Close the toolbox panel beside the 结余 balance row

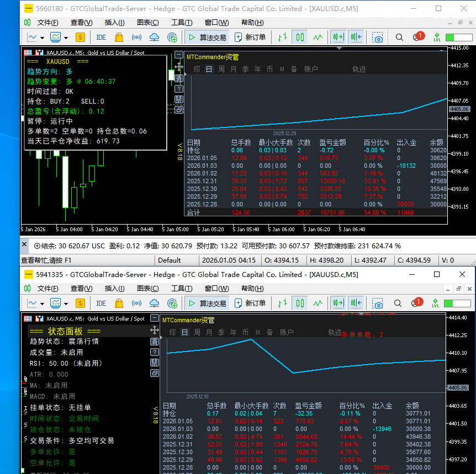tap(24, 245)
